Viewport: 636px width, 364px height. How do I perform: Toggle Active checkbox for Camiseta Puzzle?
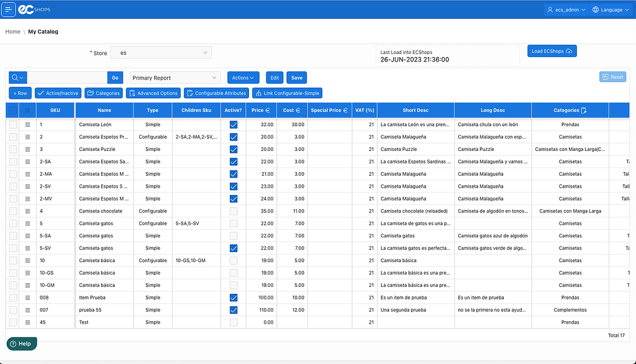click(234, 150)
